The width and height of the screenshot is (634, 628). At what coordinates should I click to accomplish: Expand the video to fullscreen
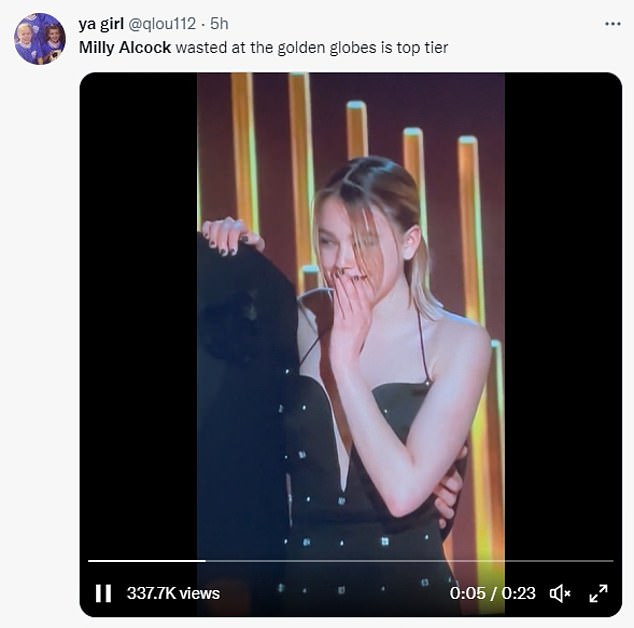598,593
